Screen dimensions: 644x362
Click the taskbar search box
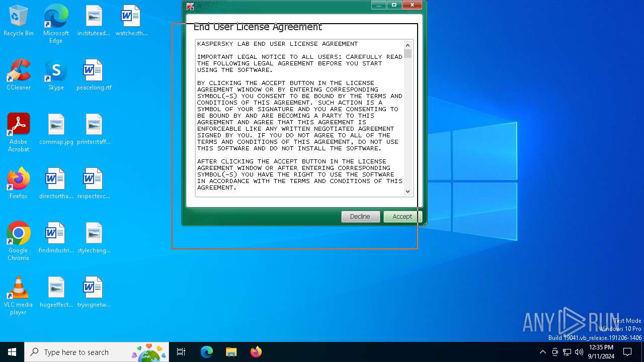pos(97,352)
